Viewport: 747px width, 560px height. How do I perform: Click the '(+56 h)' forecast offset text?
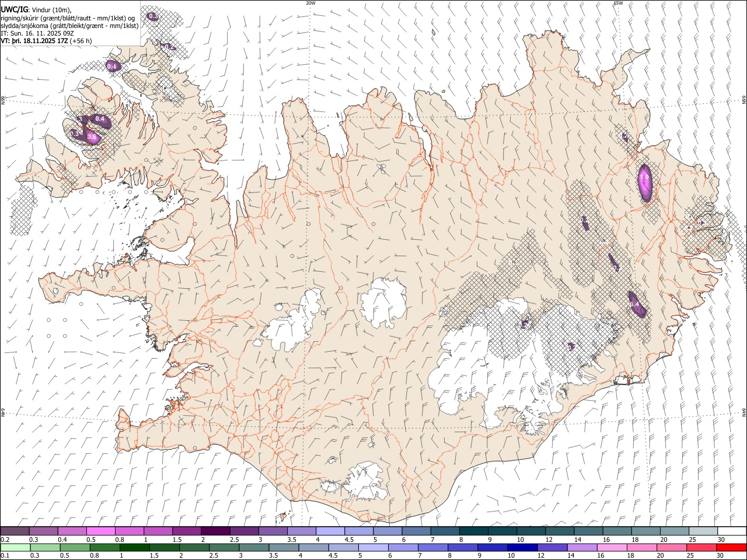point(81,41)
